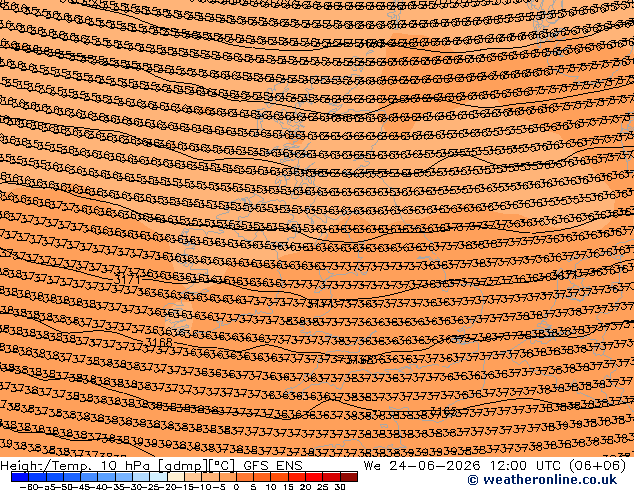Viewport: 634px width, 490px height.
Task: Click the '3171' contour label on the map
Action: (x=127, y=279)
